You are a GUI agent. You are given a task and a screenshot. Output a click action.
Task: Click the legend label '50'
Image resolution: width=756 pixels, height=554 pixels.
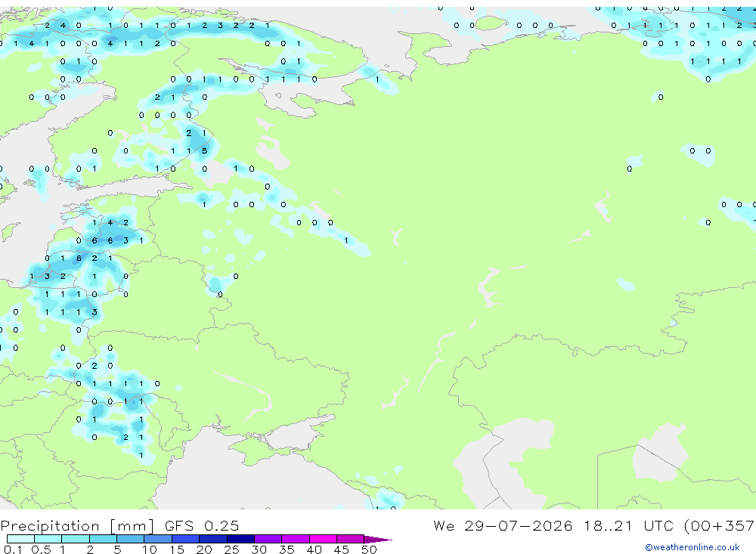point(370,549)
